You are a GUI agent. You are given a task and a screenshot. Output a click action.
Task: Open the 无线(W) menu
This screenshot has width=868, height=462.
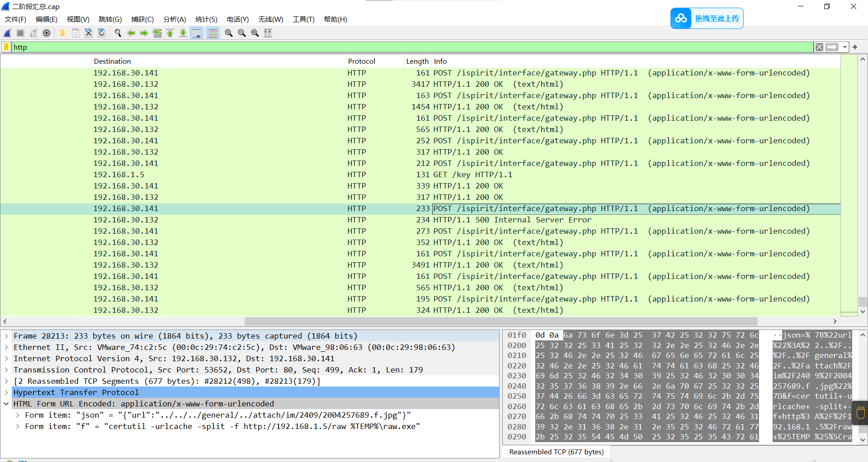click(x=271, y=19)
